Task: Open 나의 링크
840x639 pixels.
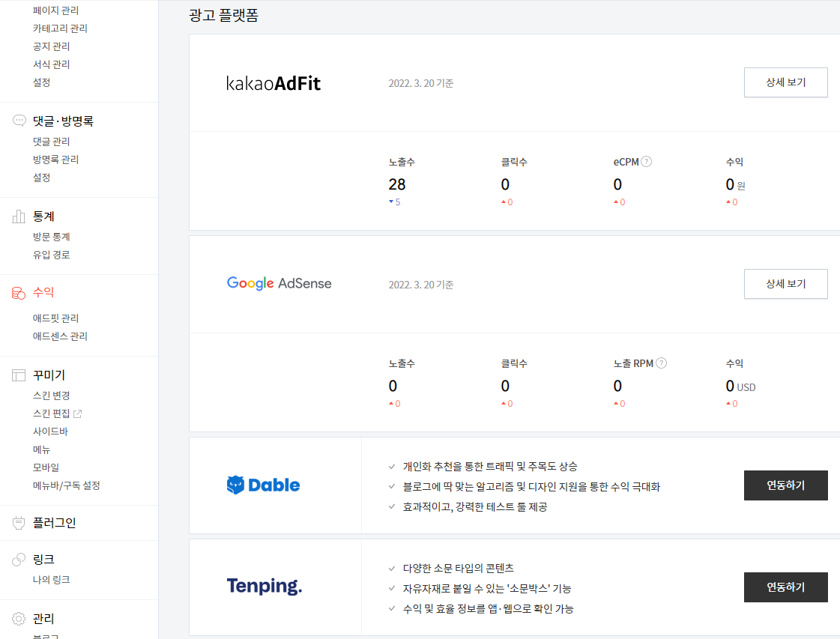Action: click(52, 580)
